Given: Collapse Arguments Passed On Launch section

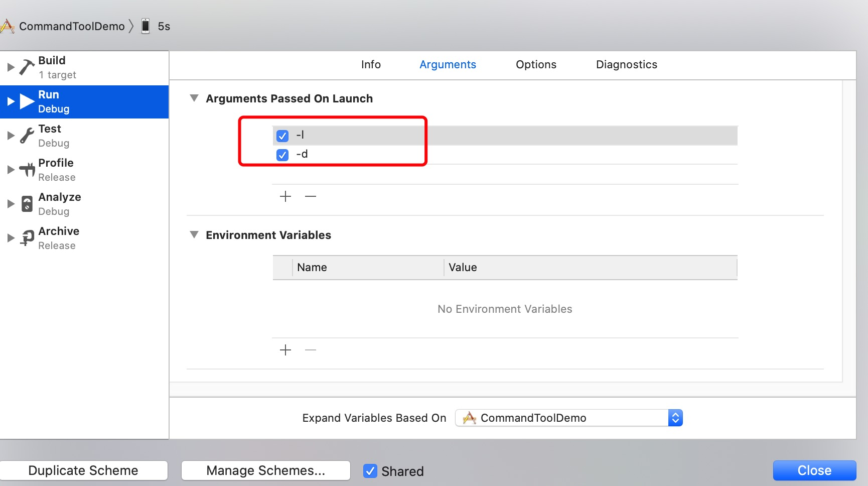Looking at the screenshot, I should click(194, 98).
